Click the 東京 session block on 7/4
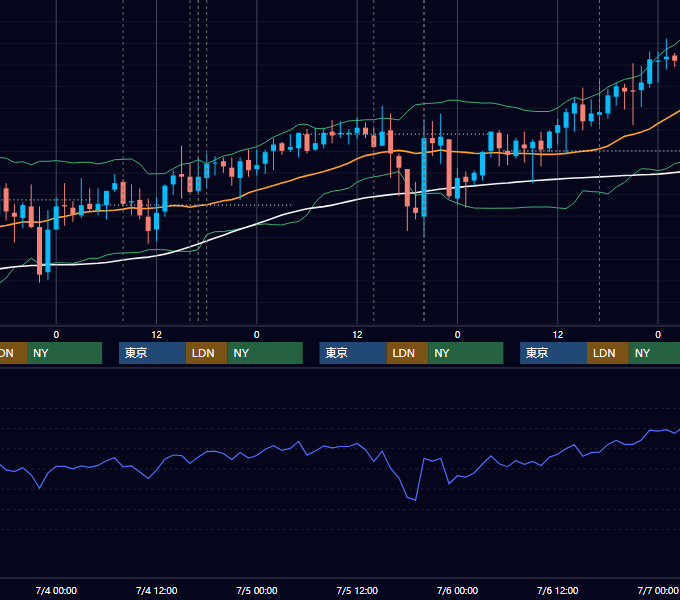Screen dimensions: 680x600 click(152, 353)
